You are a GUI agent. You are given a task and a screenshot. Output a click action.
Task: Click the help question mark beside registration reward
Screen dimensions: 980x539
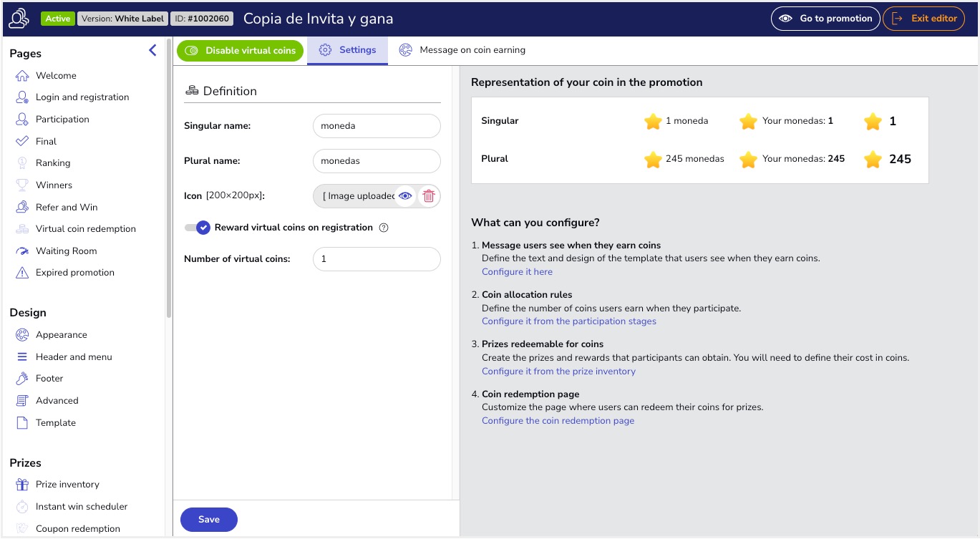pos(383,228)
